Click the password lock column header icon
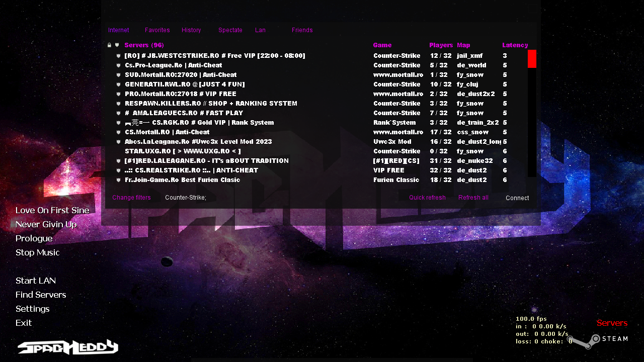 click(x=109, y=45)
